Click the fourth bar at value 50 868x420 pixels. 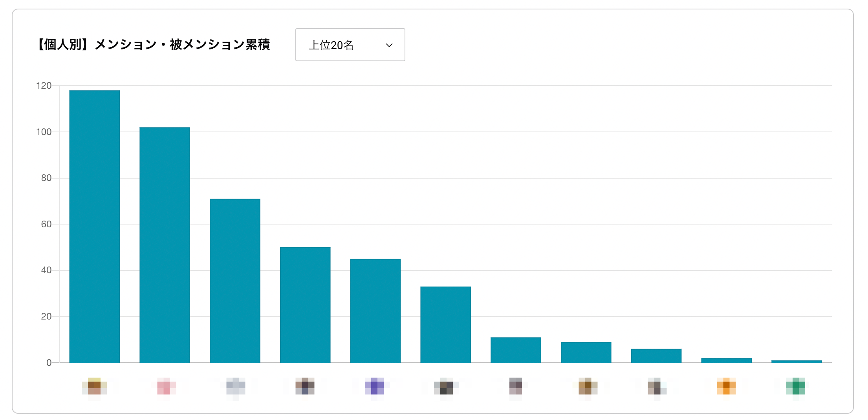coord(305,305)
